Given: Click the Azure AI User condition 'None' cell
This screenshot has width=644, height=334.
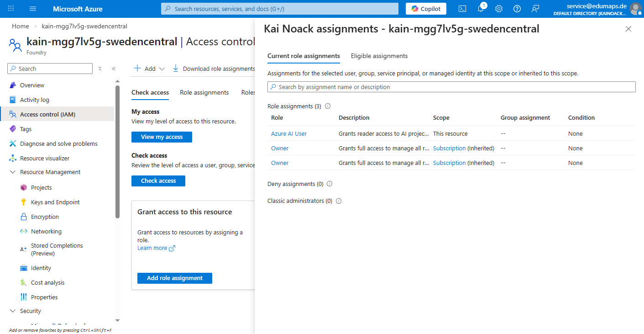Looking at the screenshot, I should point(576,134).
